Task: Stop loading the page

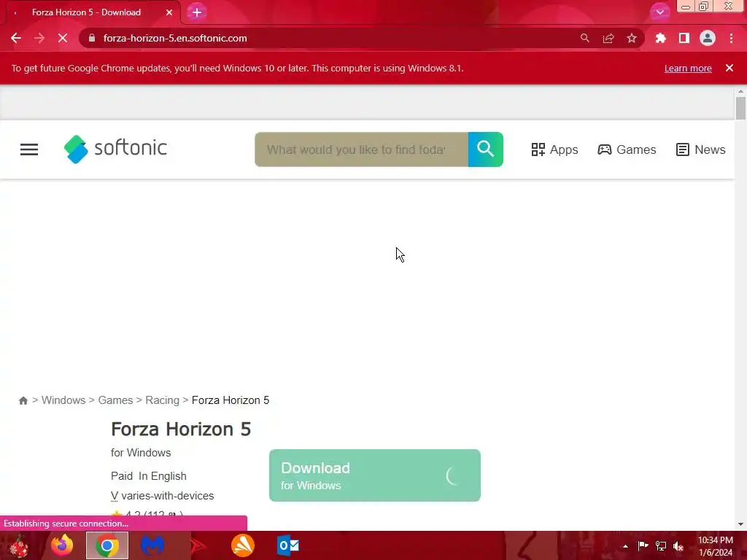Action: click(x=63, y=38)
